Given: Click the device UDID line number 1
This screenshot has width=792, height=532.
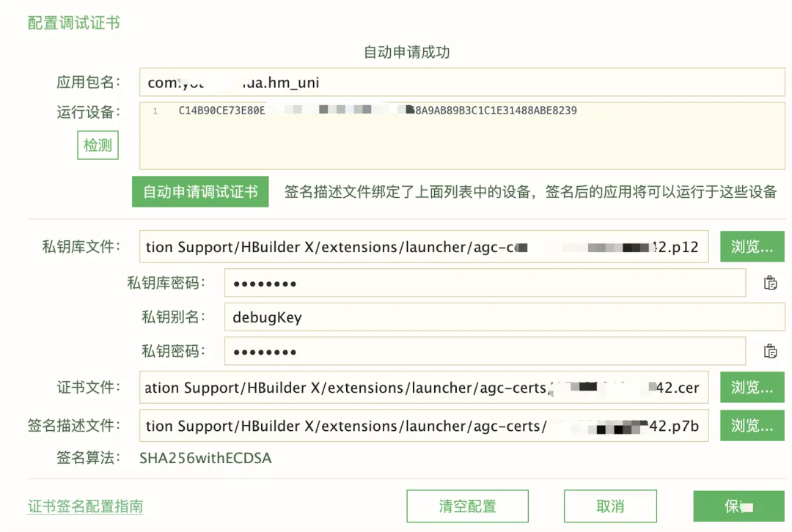Looking at the screenshot, I should coord(155,111).
